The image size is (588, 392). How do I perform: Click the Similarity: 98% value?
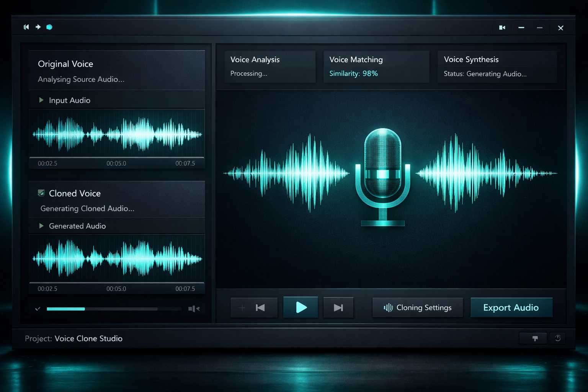coord(353,73)
